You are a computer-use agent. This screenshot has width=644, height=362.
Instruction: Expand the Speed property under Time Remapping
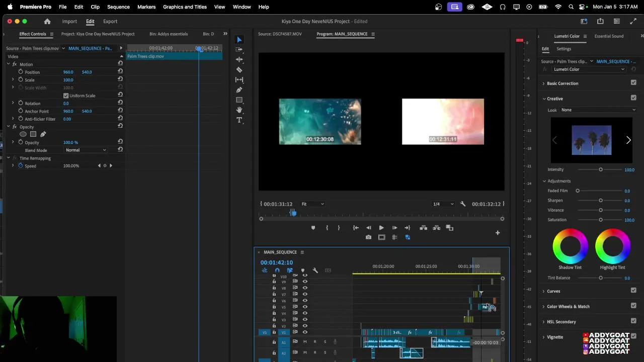13,165
